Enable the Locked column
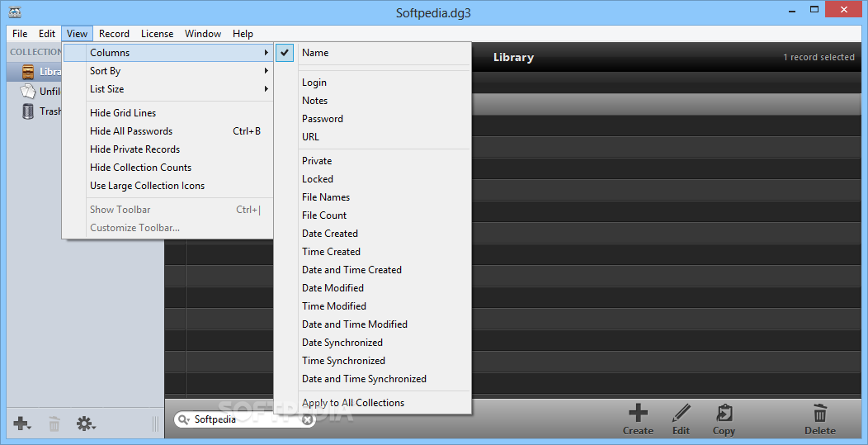The width and height of the screenshot is (868, 445). click(373, 179)
